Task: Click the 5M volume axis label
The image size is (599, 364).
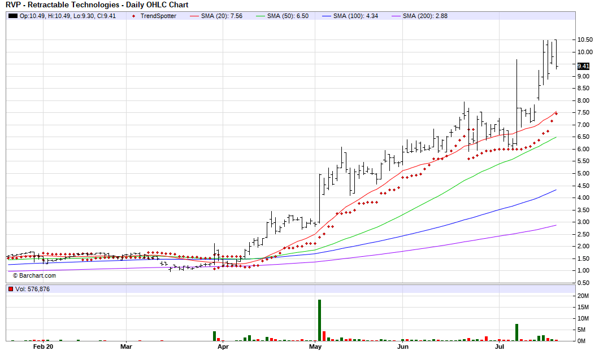Action: (581, 330)
